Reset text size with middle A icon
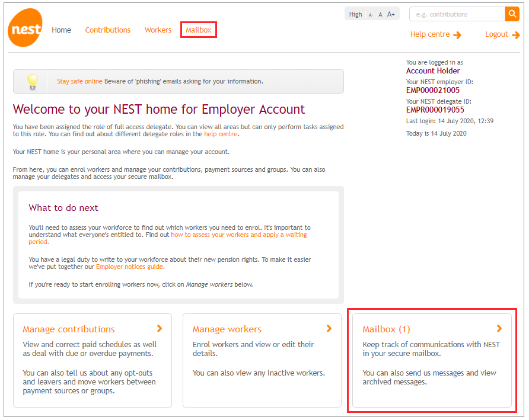This screenshot has height=420, width=529. [x=380, y=15]
